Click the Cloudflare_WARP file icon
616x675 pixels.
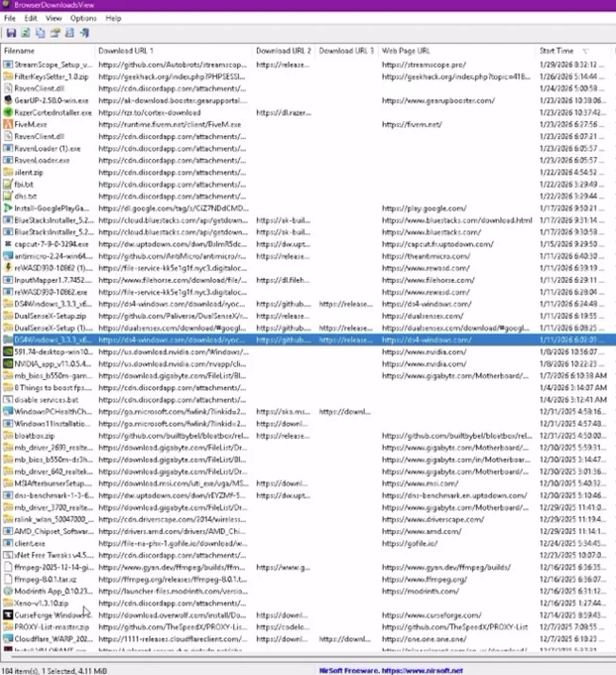point(8,639)
